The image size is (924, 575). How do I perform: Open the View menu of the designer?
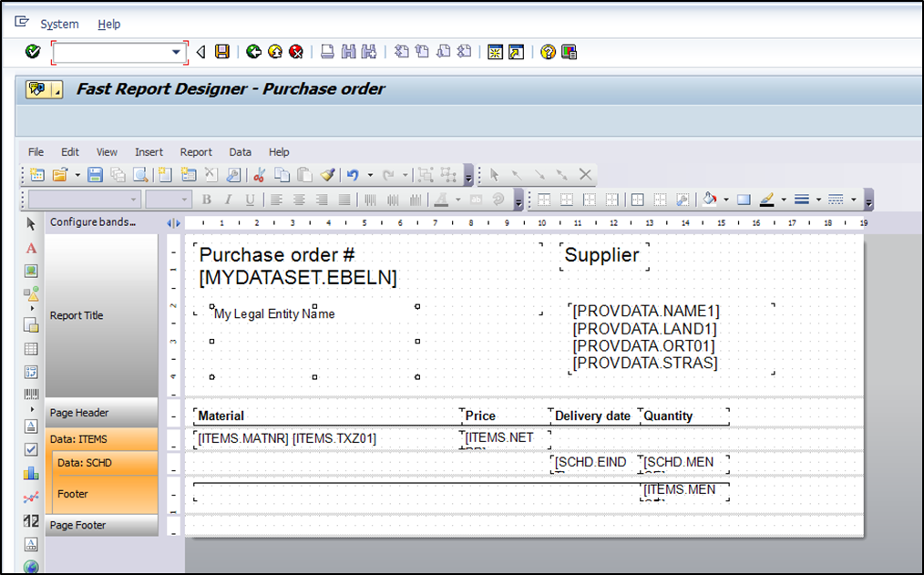107,152
